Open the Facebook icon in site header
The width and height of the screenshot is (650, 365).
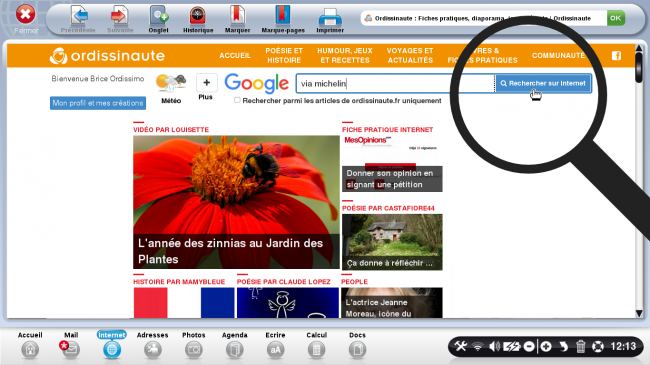pyautogui.click(x=616, y=56)
